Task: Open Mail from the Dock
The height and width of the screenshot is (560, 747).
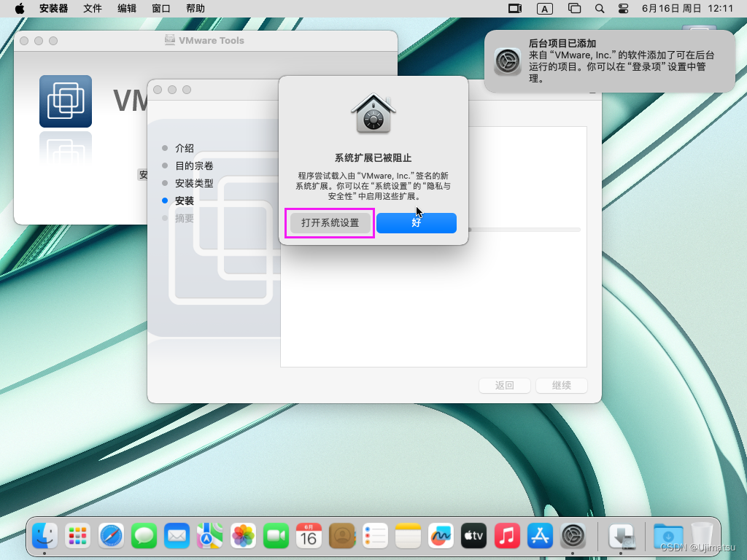Action: 177,536
